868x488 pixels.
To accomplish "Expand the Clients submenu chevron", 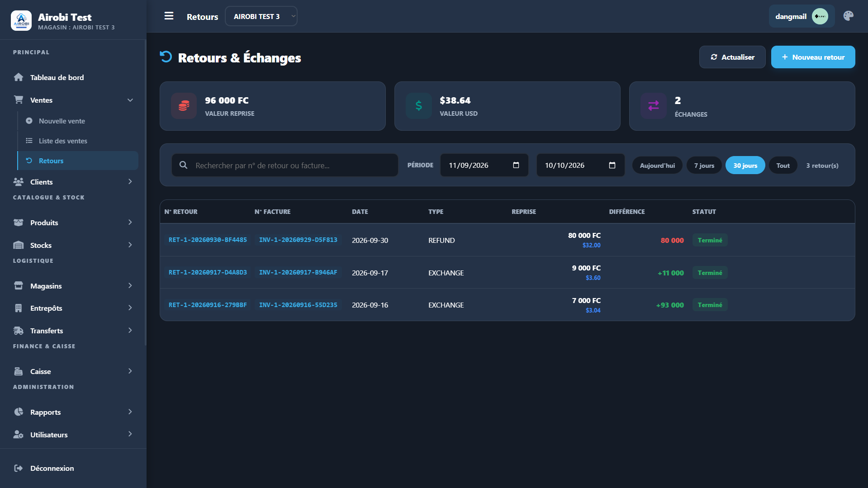I will point(130,182).
